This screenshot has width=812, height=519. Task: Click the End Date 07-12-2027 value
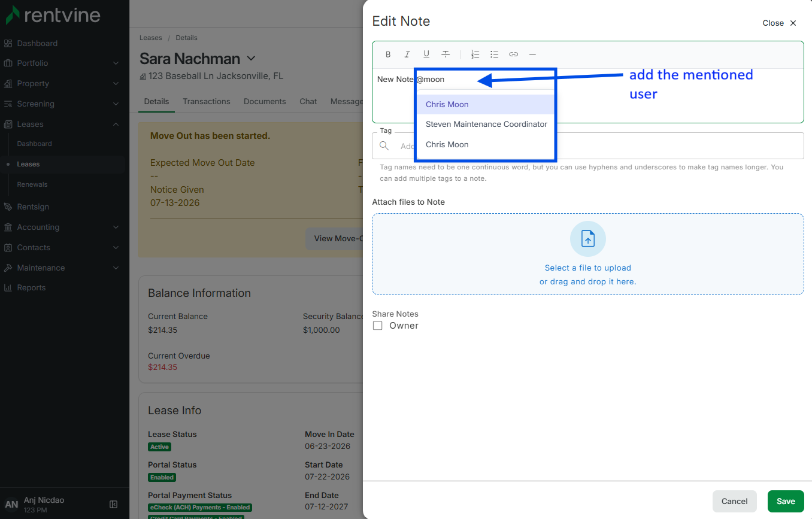tap(328, 507)
